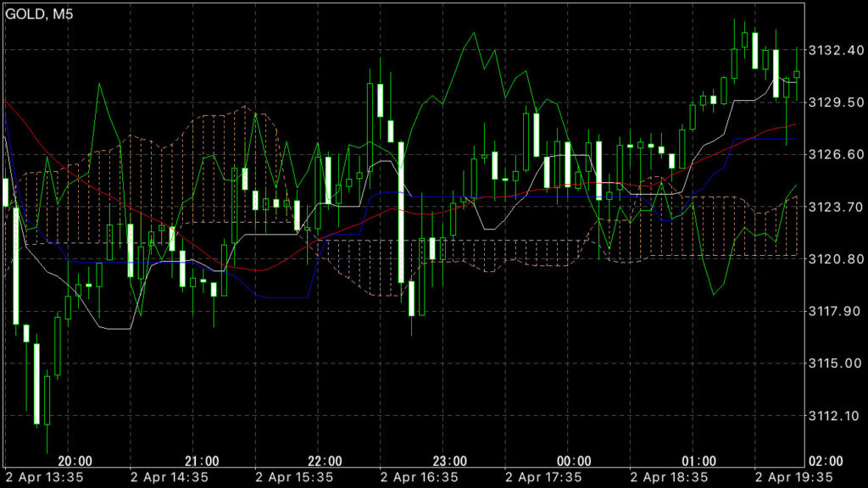Click the 02:00 time axis marker

click(826, 461)
